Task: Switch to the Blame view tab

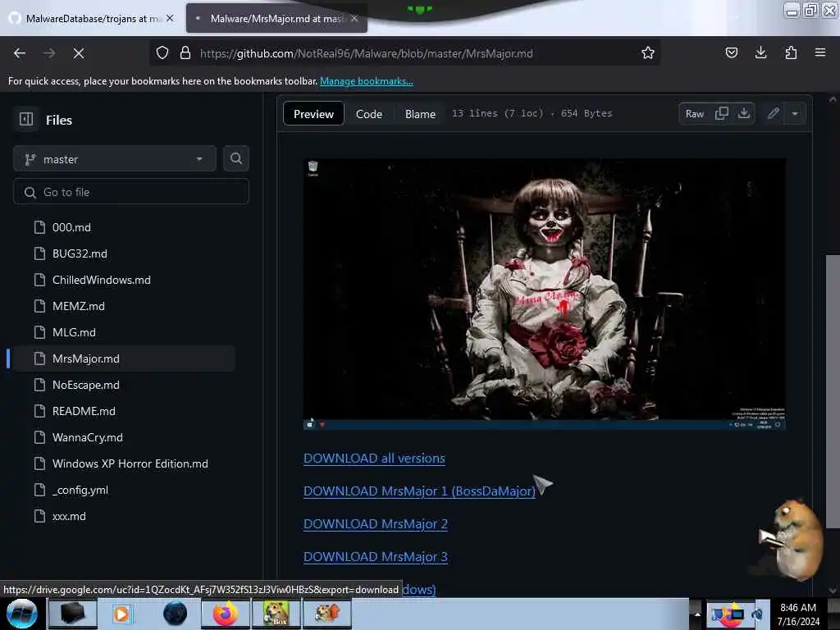Action: 420,113
